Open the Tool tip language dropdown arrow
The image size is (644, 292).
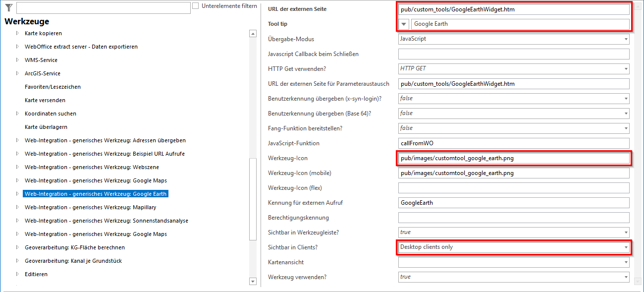click(404, 24)
